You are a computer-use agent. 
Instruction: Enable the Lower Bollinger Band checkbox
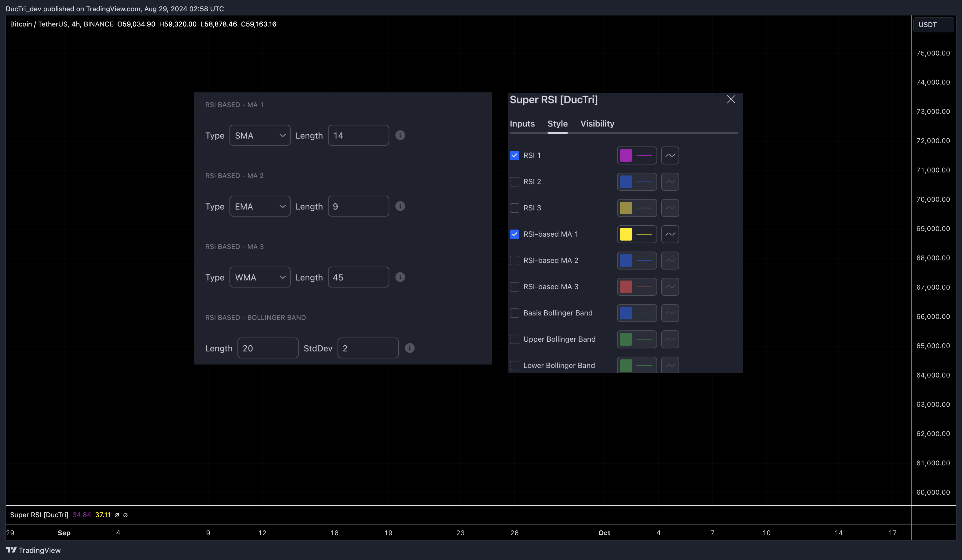(514, 365)
